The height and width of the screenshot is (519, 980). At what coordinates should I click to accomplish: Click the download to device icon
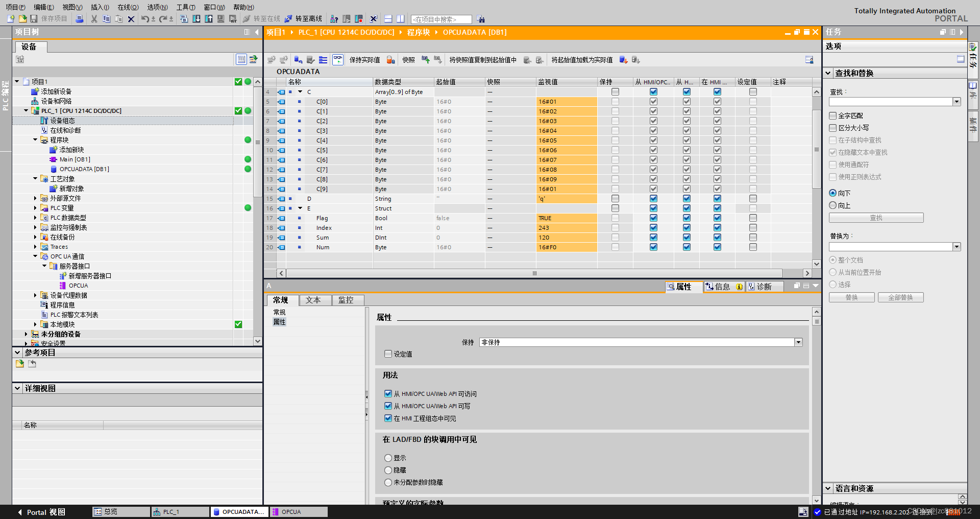(196, 19)
